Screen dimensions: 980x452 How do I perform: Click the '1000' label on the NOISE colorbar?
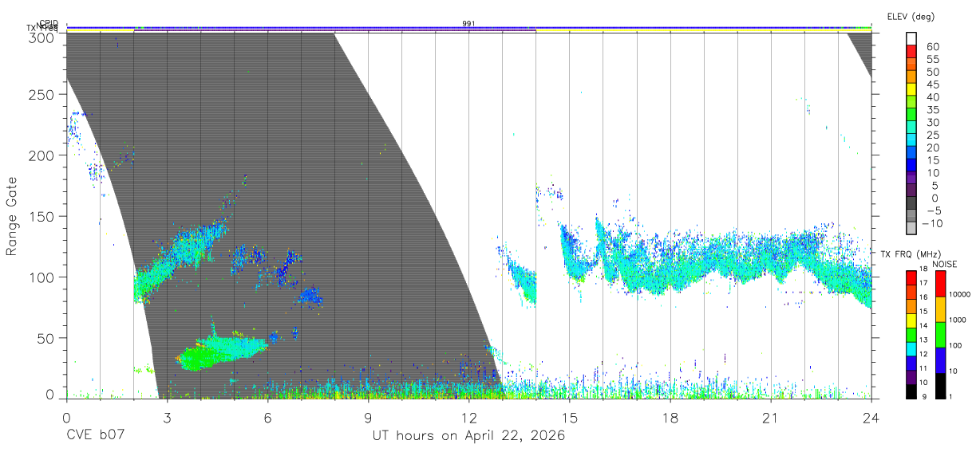point(959,320)
